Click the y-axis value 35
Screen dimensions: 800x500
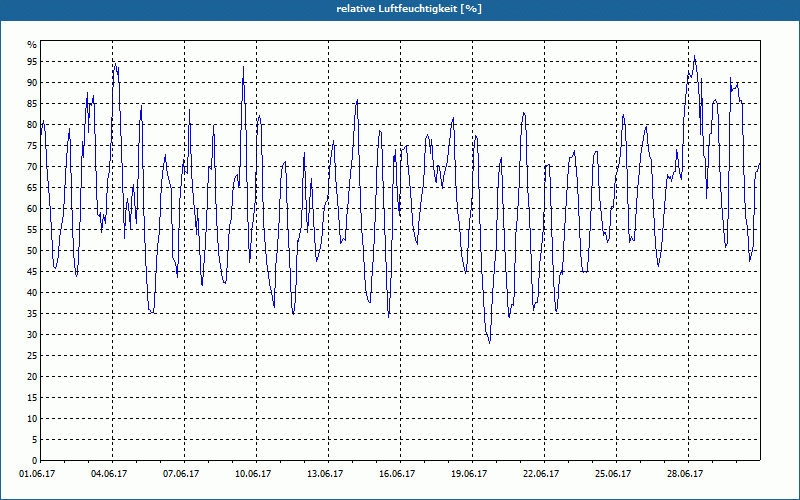32,313
